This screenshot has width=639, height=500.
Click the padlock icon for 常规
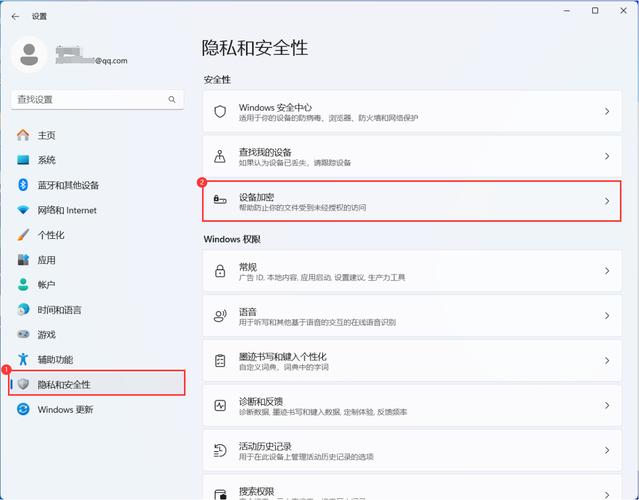click(220, 271)
